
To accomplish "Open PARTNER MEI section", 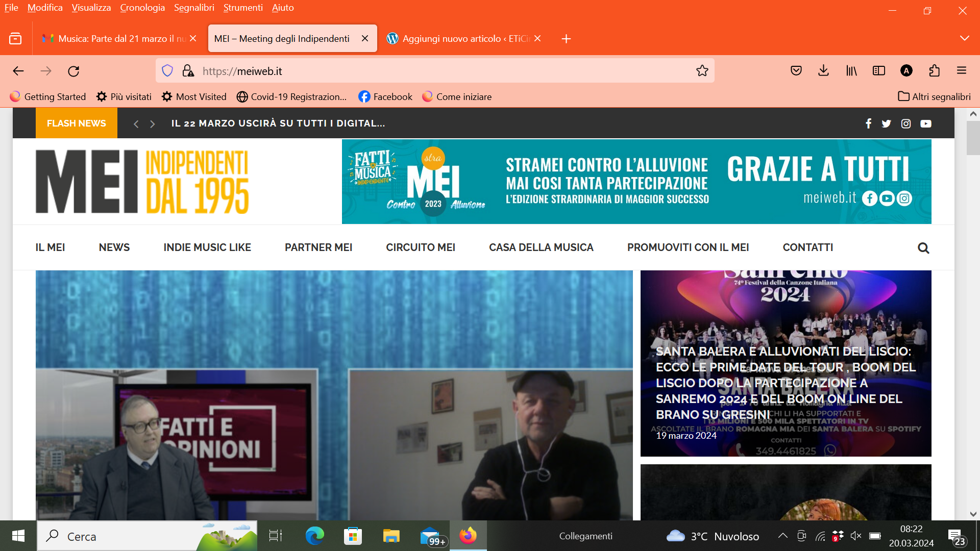I will tap(318, 247).
